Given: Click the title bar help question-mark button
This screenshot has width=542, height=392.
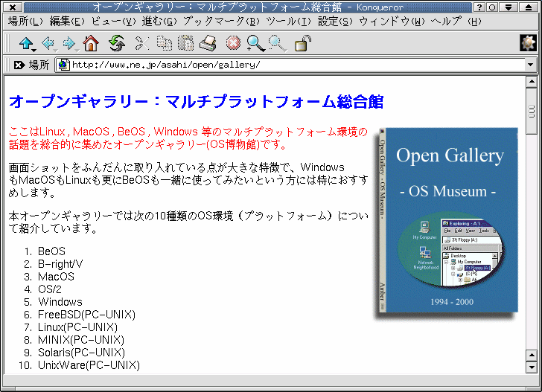Looking at the screenshot, I should pyautogui.click(x=479, y=7).
